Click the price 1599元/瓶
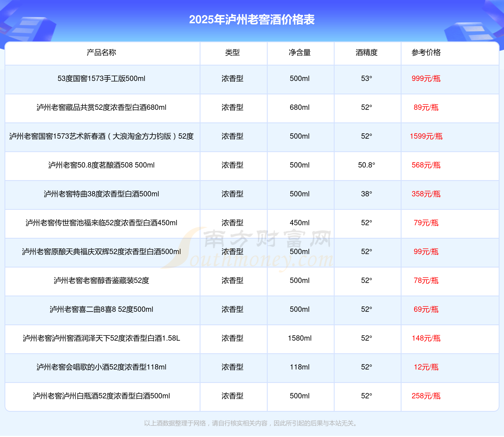 pos(426,136)
